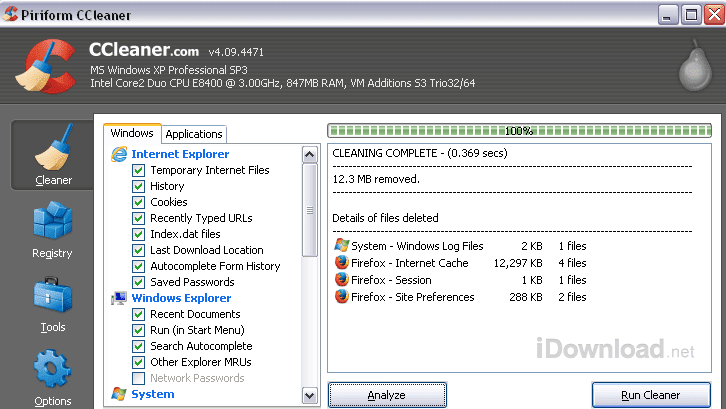Click 'System - Windows Log Files' result row
Viewport: 726px width, 409px height.
click(x=460, y=246)
